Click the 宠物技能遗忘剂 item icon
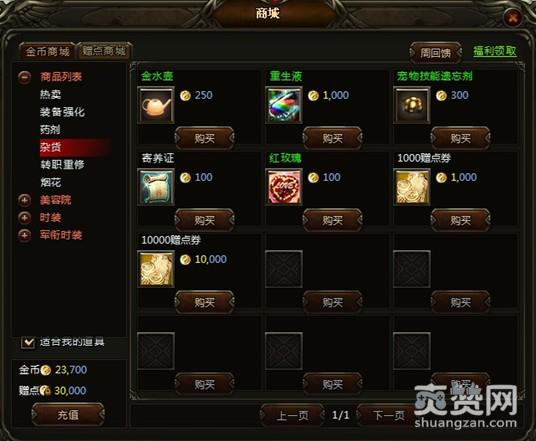This screenshot has width=536, height=441. pos(412,105)
